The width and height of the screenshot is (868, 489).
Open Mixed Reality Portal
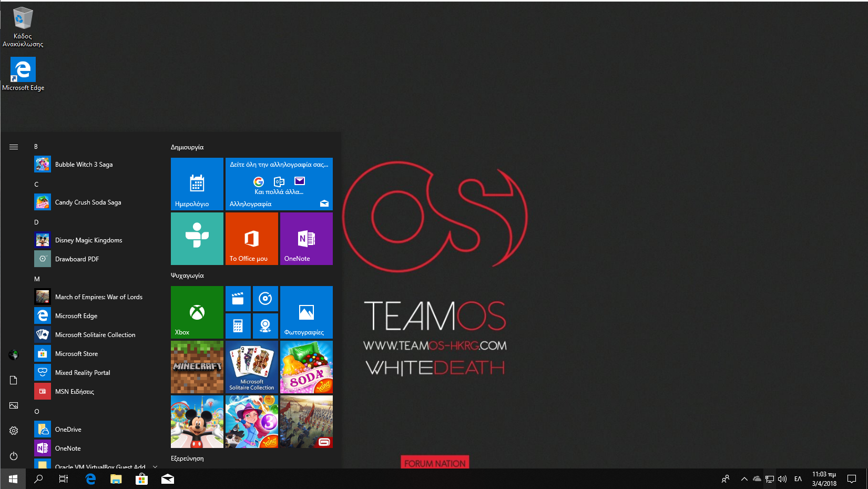[95, 373]
